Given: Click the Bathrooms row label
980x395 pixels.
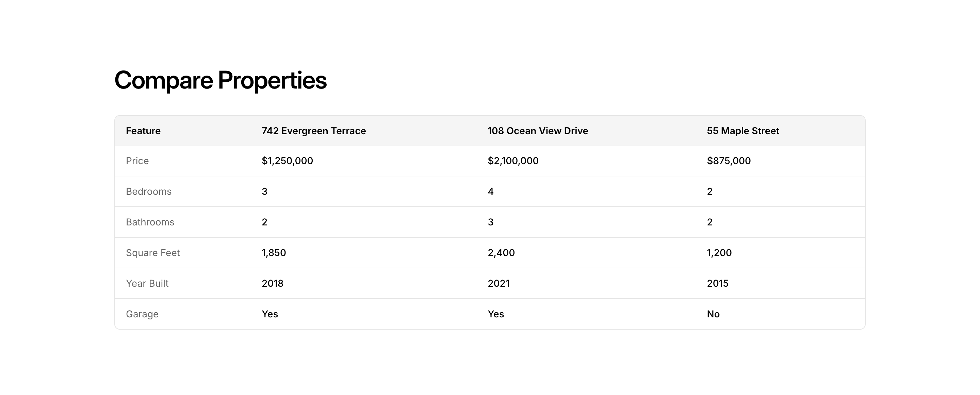Looking at the screenshot, I should [150, 222].
